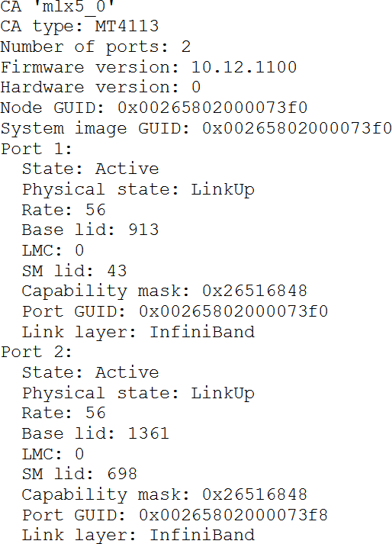Click the CA type MT4113 line
The height and width of the screenshot is (544, 392).
(79, 27)
